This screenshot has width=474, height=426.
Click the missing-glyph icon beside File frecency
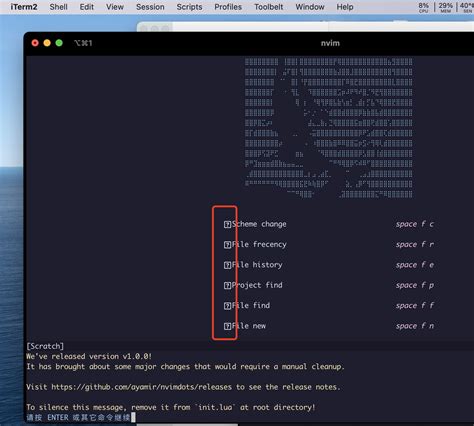(x=227, y=245)
